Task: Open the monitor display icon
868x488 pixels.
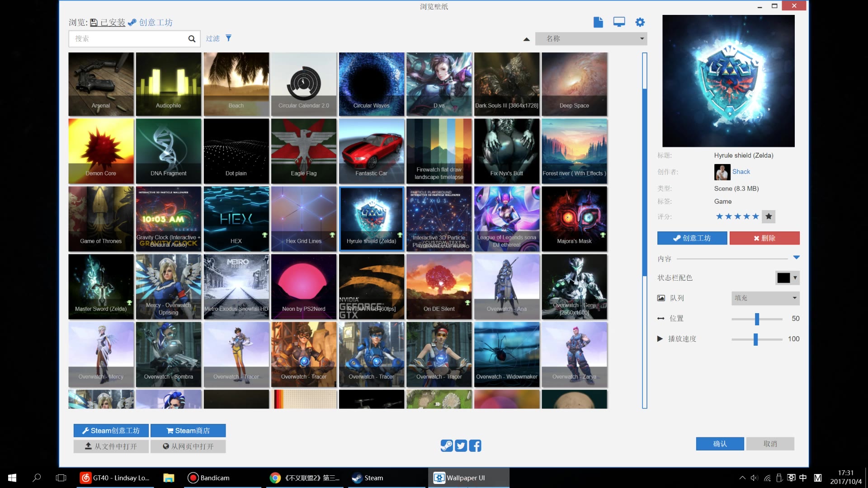Action: point(619,22)
